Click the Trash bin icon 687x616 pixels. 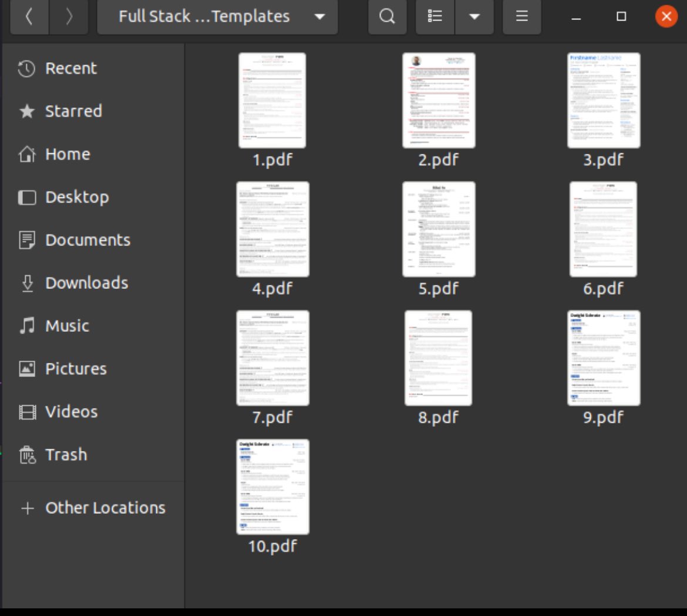tap(27, 455)
